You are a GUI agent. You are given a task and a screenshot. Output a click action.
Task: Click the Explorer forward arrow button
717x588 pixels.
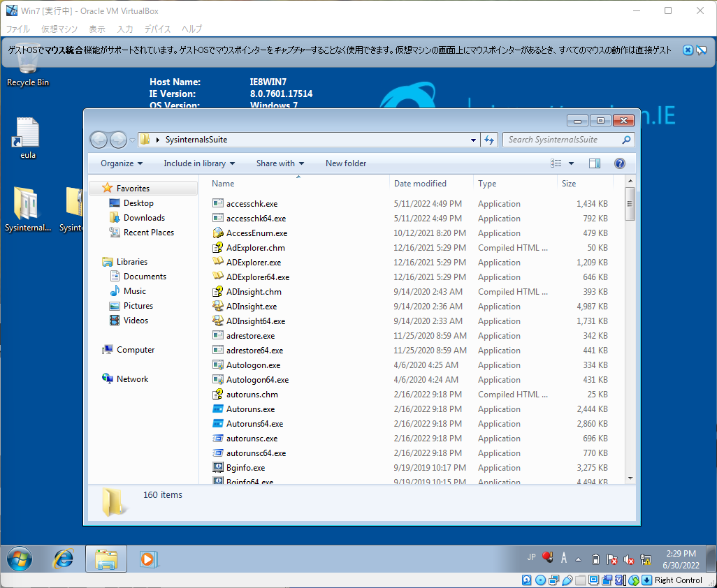tap(118, 140)
